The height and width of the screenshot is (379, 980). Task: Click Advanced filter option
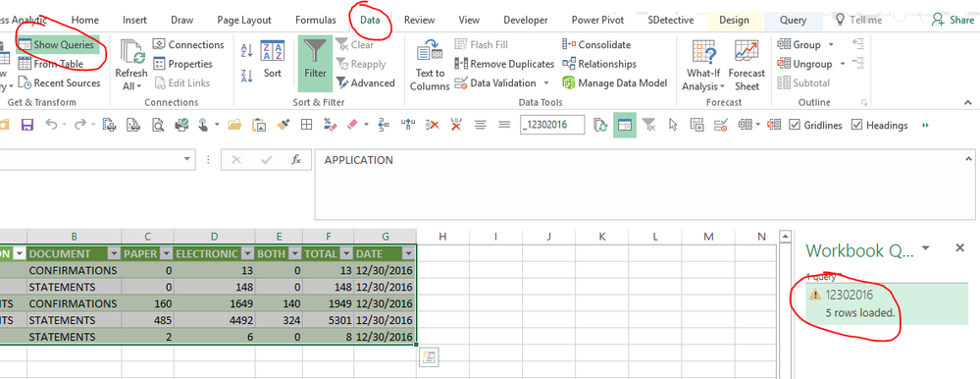(366, 83)
